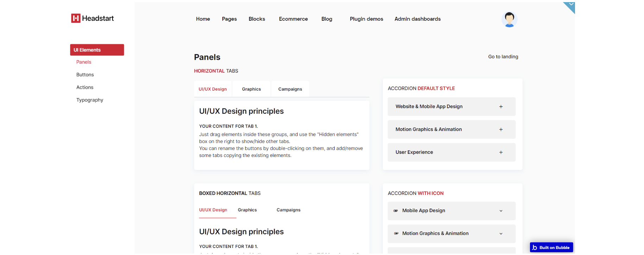Expand User Experience accordion plus icon
644x255 pixels.
point(501,152)
